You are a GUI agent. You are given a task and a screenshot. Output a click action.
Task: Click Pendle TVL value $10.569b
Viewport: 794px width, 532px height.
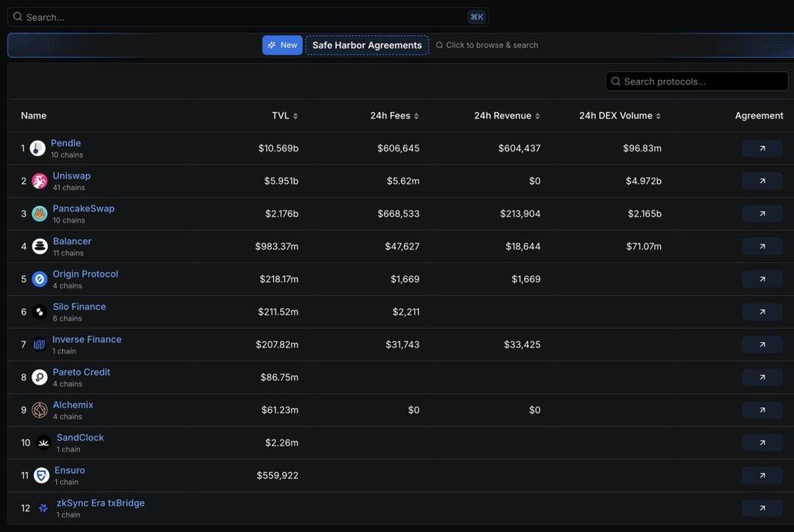pos(278,148)
